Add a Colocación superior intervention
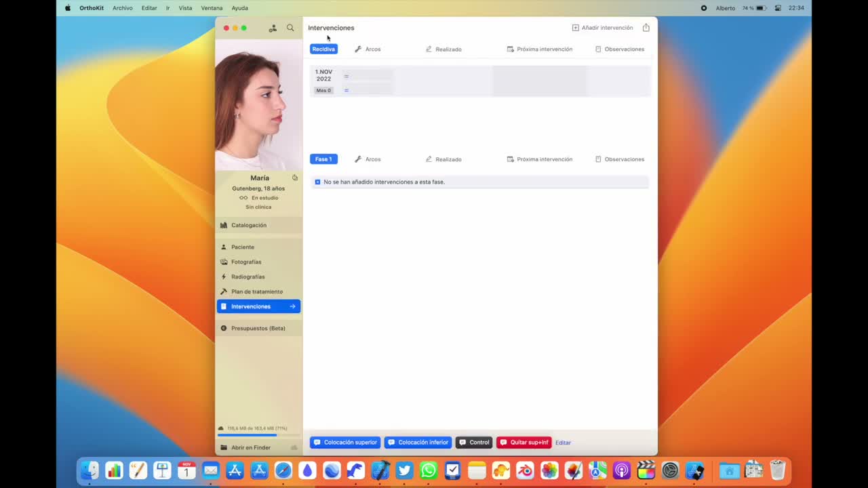 point(345,443)
